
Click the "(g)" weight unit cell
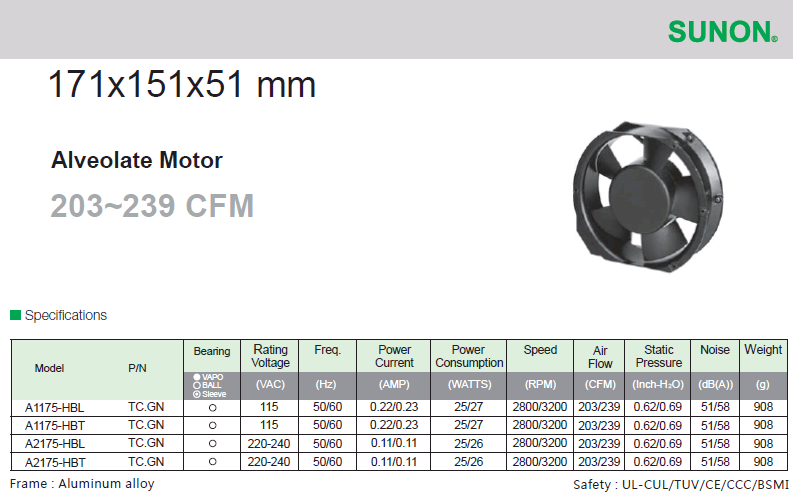763,384
